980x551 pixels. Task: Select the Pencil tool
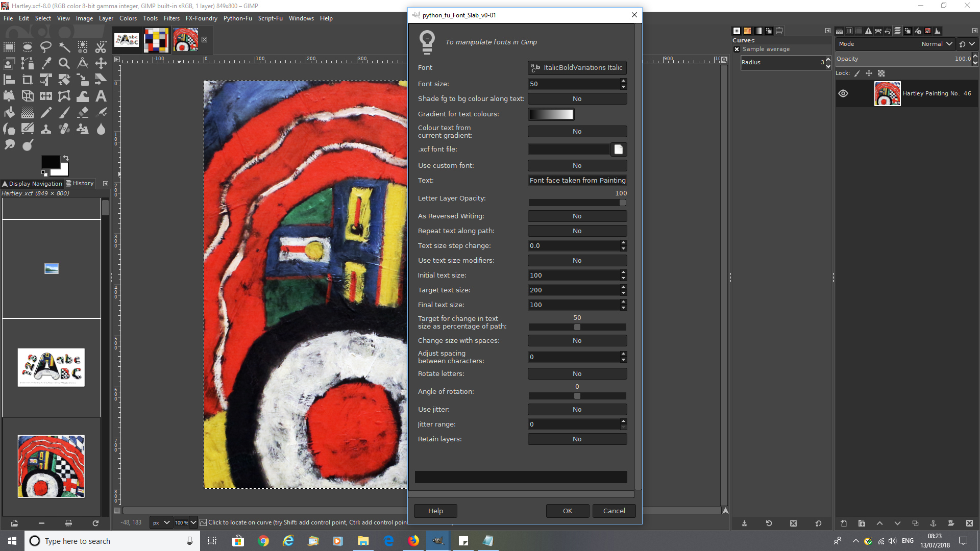[46, 113]
